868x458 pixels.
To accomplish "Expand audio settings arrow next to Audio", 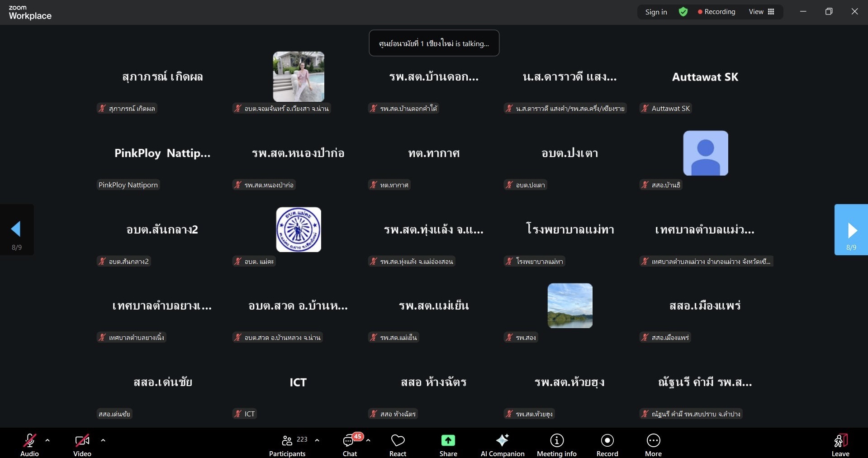I will pos(47,440).
